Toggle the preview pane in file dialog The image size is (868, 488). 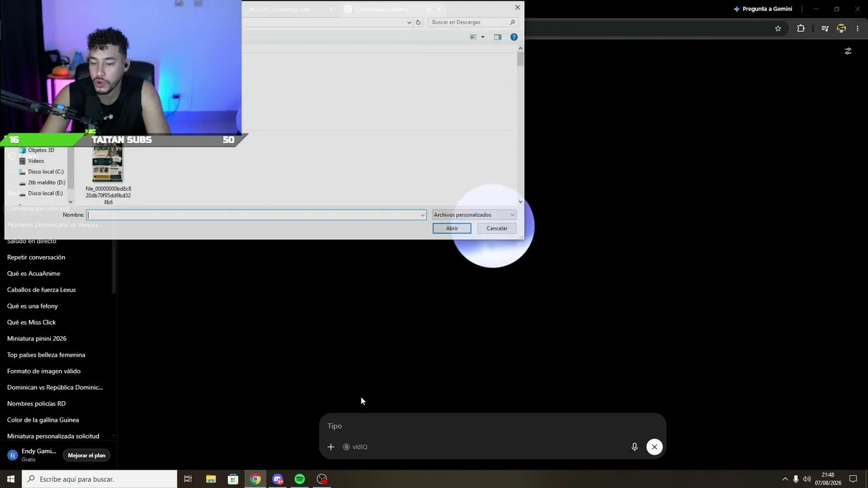pyautogui.click(x=498, y=37)
